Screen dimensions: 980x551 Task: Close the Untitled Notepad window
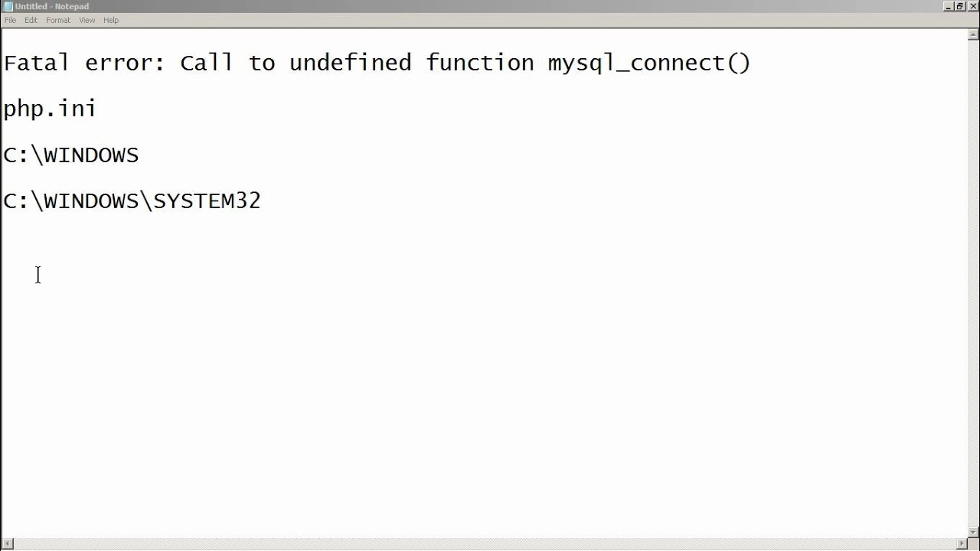(973, 6)
